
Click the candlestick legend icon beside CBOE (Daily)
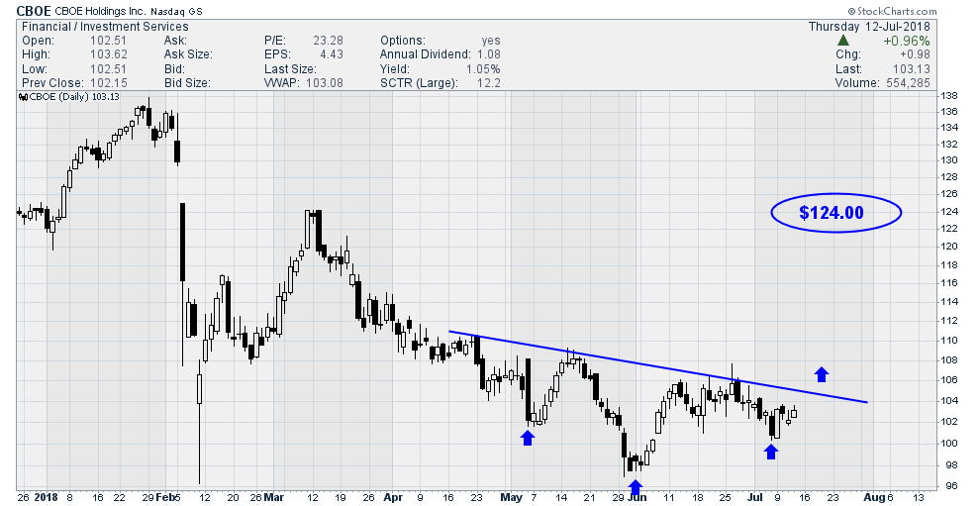click(24, 97)
